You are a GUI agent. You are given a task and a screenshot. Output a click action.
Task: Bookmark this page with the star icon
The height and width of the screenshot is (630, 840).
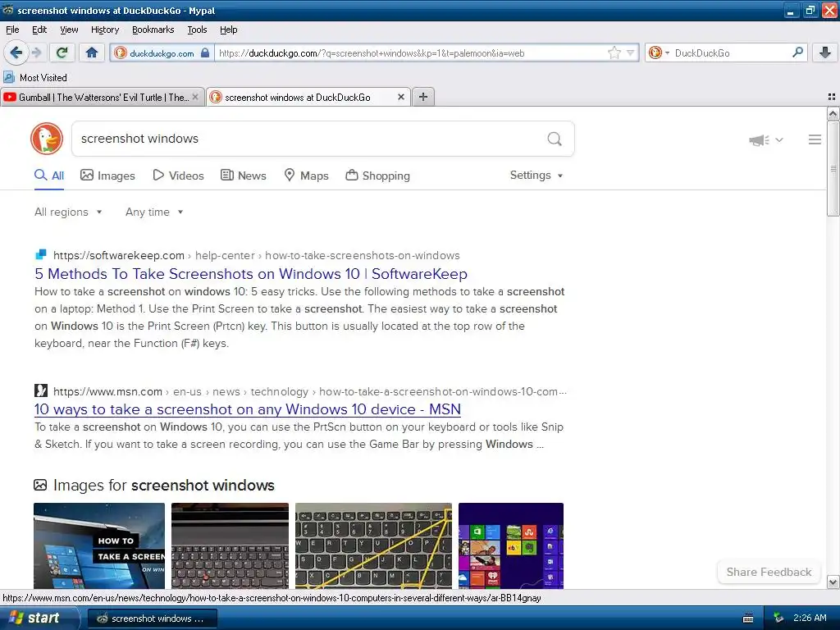pyautogui.click(x=614, y=52)
